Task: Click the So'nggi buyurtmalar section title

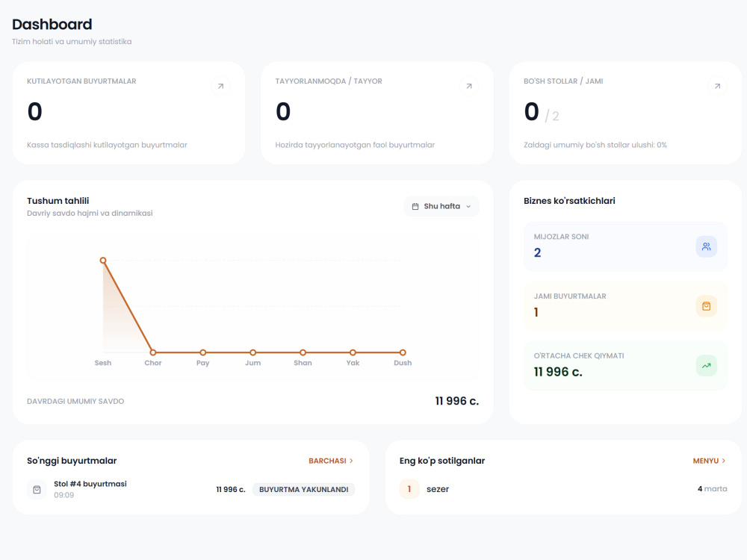Action: tap(72, 461)
